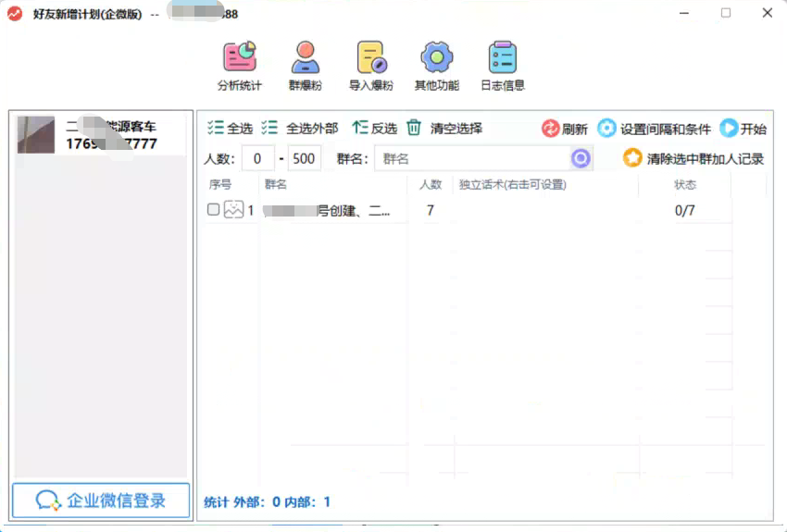Click the 全选 select-all icon

point(216,128)
